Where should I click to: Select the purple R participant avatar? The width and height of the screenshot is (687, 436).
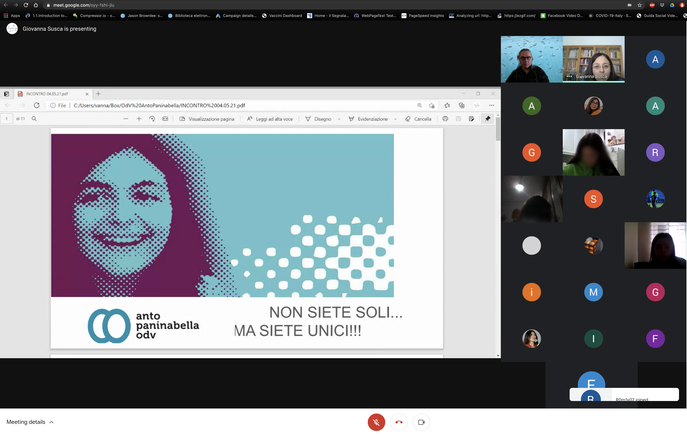tap(655, 152)
